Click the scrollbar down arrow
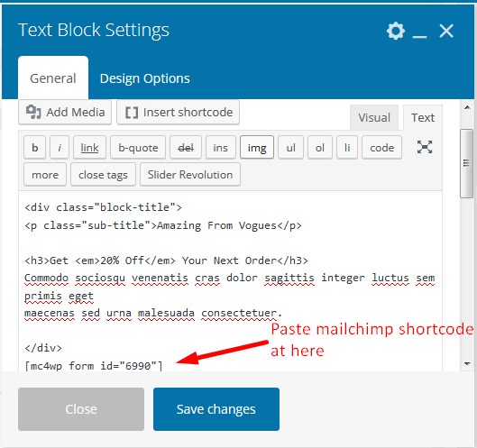 click(x=467, y=364)
